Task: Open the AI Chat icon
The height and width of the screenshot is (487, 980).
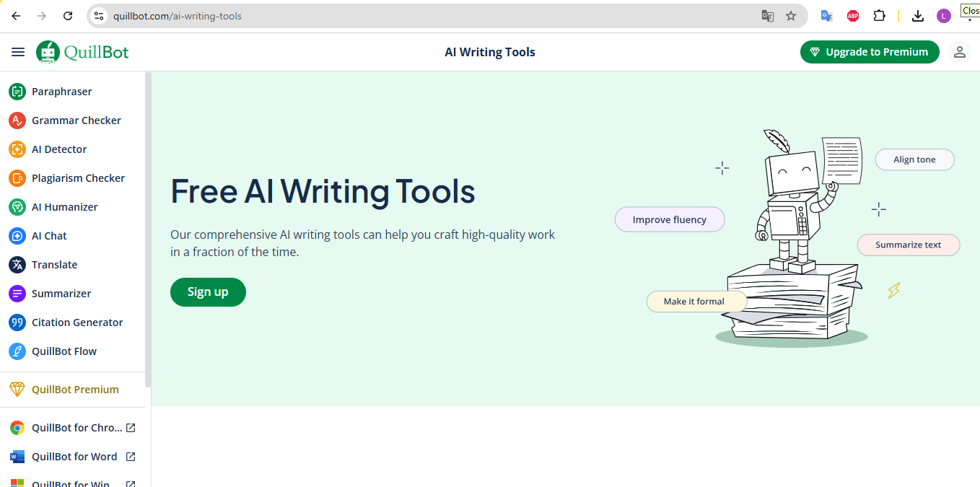Action: pos(17,236)
